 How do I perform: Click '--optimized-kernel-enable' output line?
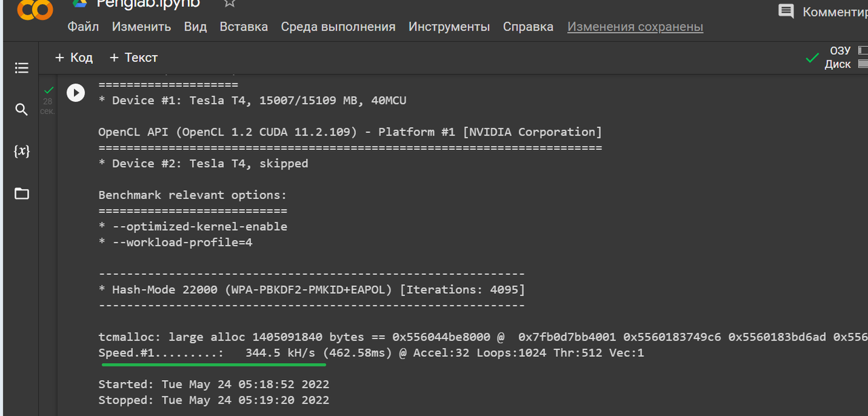[x=193, y=227]
